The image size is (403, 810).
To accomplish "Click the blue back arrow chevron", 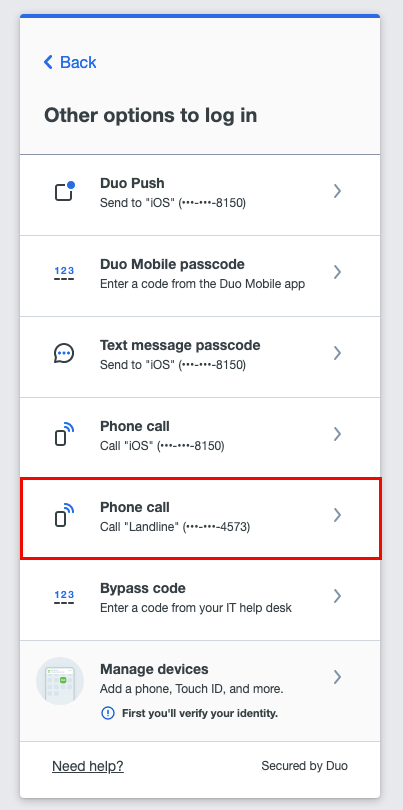I will (48, 63).
